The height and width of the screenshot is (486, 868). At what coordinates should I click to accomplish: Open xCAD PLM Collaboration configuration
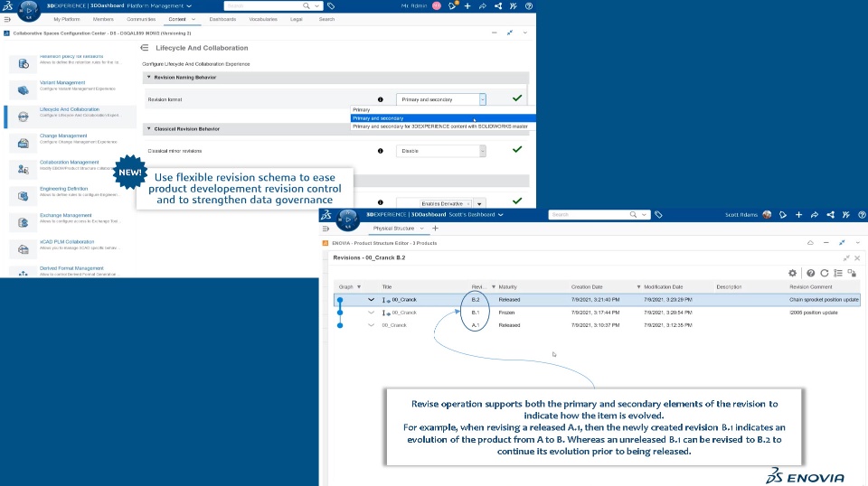(71, 248)
